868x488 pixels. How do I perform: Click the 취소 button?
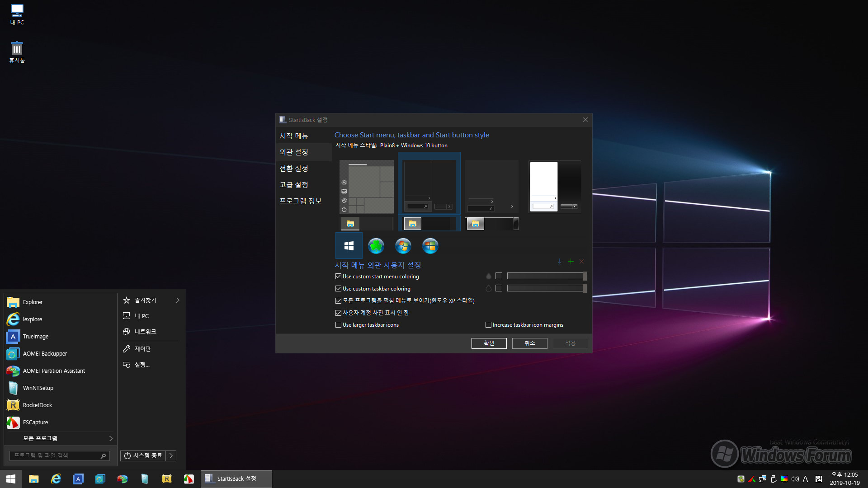529,343
